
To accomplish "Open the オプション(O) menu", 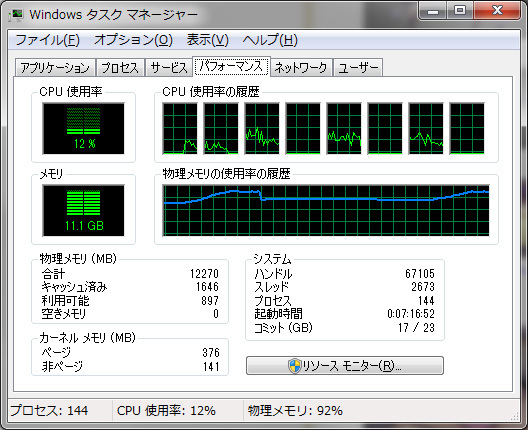I will (x=133, y=40).
